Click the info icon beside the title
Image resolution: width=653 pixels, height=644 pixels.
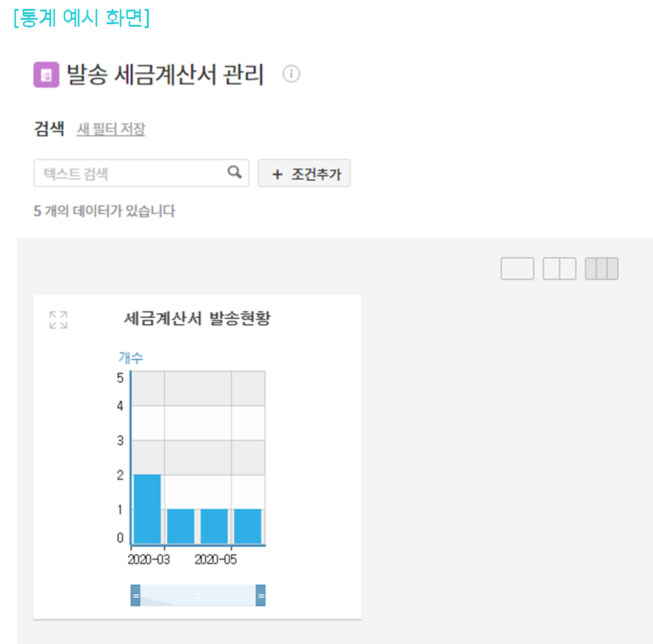(291, 74)
